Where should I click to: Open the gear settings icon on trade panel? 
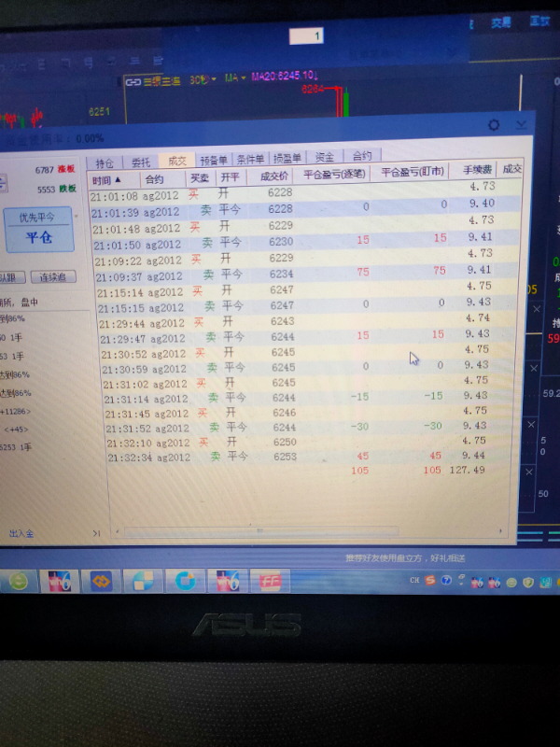point(494,125)
